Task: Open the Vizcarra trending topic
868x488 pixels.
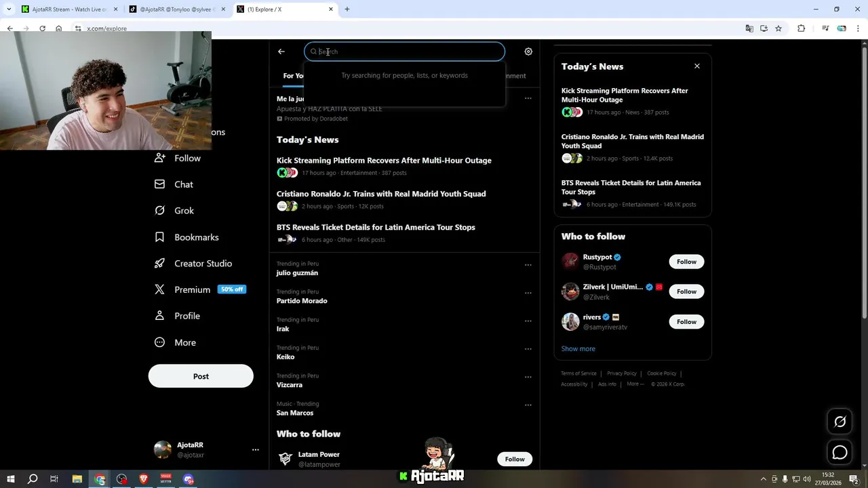Action: coord(290,385)
